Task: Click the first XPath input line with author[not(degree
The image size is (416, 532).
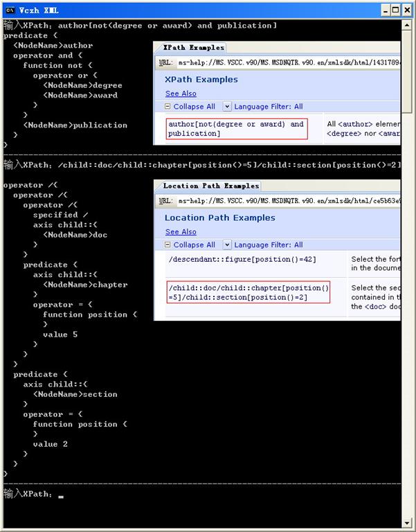Action: point(141,26)
